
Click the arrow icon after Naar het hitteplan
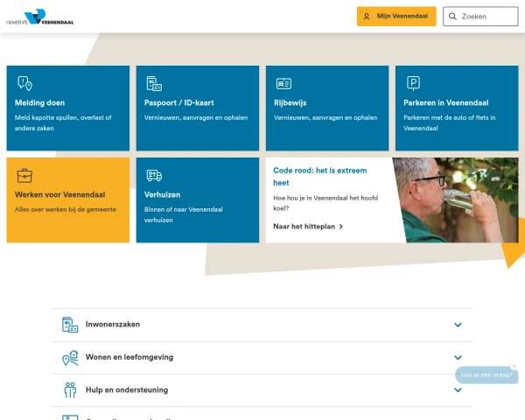(341, 227)
